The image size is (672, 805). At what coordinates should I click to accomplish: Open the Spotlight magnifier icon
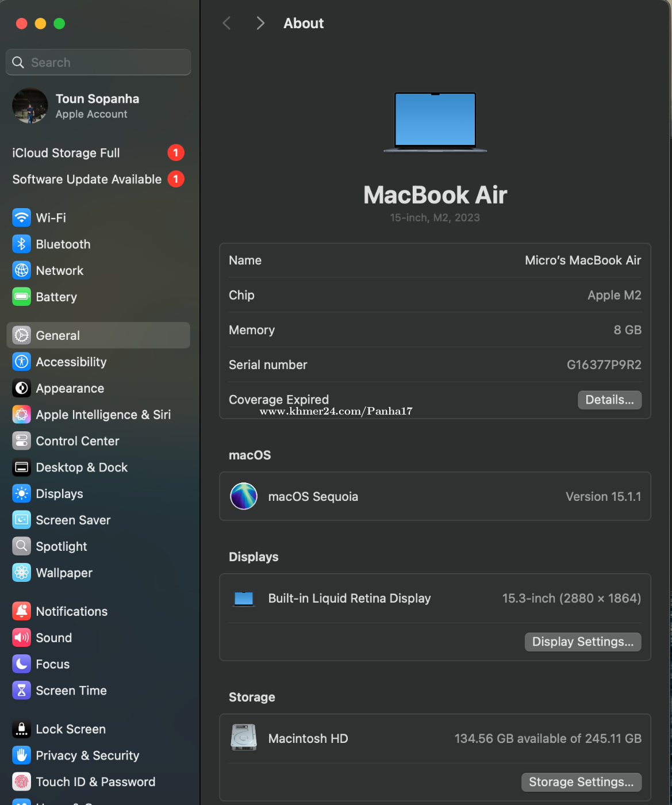coord(22,546)
